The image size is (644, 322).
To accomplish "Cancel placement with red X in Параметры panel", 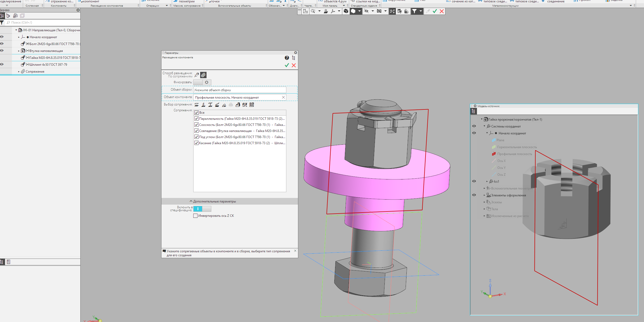I will click(x=294, y=65).
